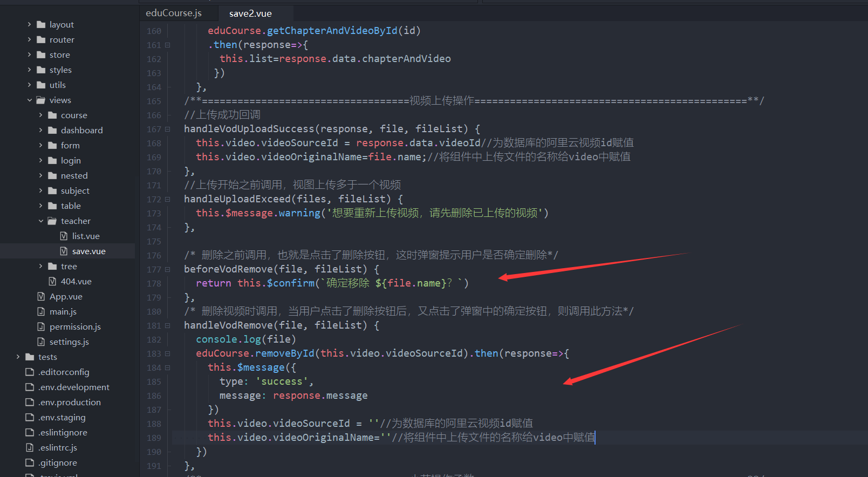Click the .editorconfig file icon

30,372
